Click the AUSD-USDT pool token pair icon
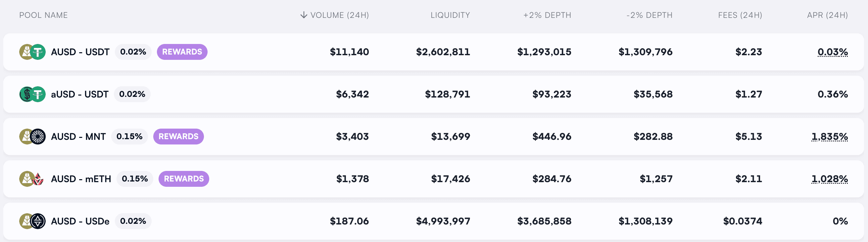Viewport: 868px width, 242px height. click(32, 52)
